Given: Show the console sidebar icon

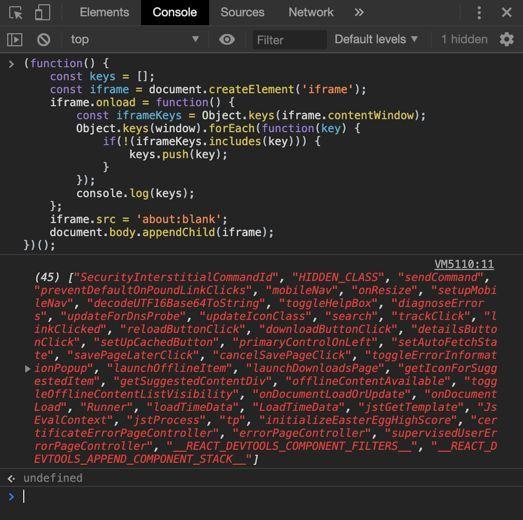Looking at the screenshot, I should pos(15,40).
